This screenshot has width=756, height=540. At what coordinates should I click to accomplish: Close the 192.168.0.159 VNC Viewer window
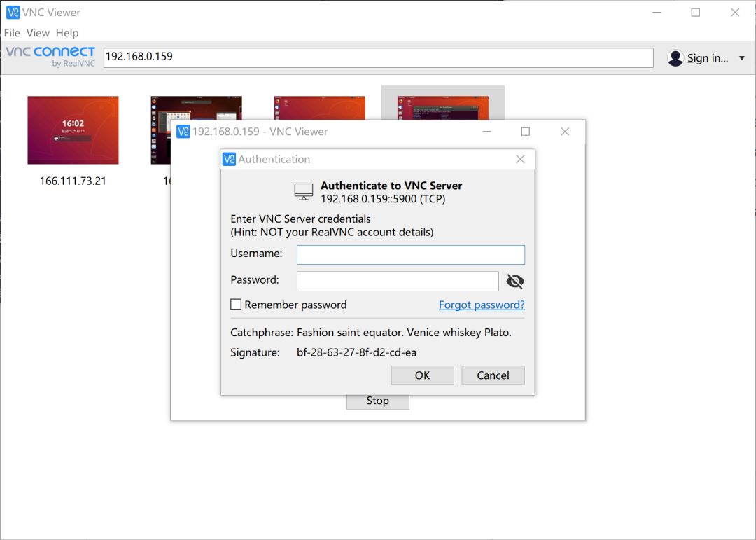(x=565, y=132)
